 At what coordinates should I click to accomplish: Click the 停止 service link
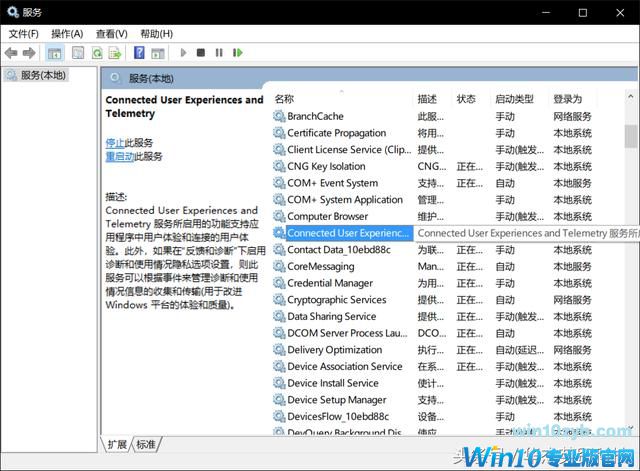(115, 143)
